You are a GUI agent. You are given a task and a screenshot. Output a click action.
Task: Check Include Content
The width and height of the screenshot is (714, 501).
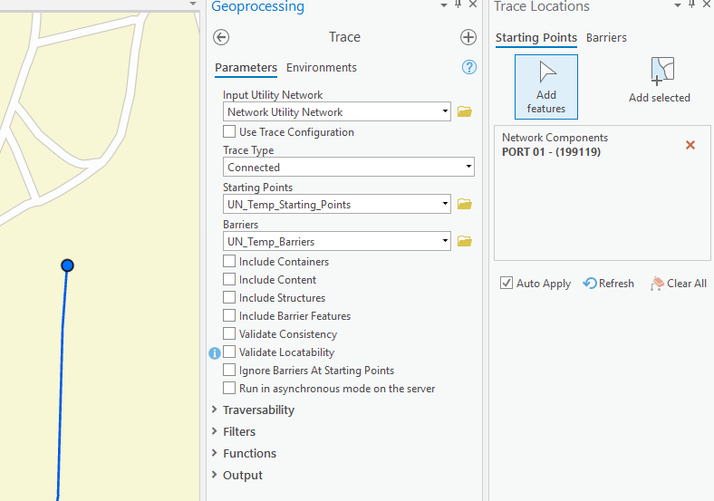[229, 279]
